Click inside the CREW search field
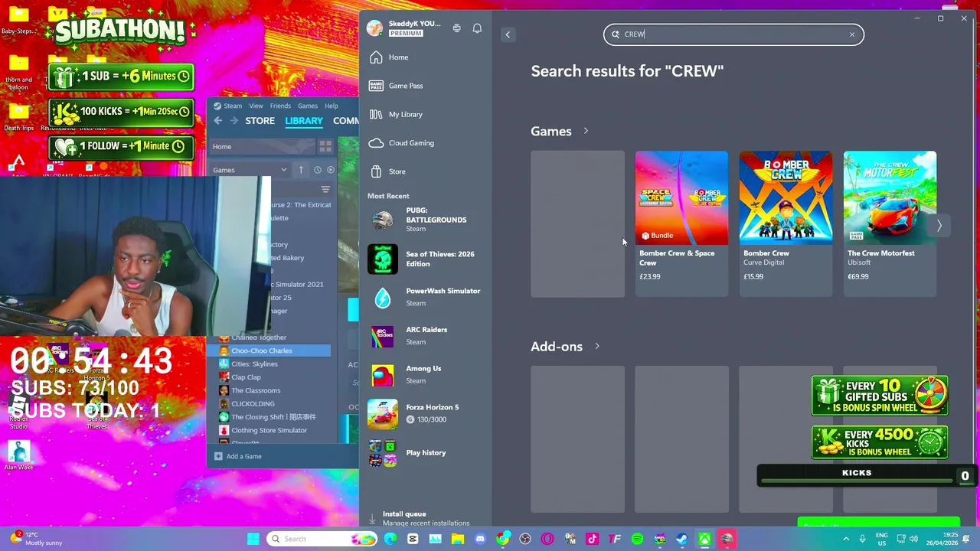The image size is (980, 551). click(733, 34)
